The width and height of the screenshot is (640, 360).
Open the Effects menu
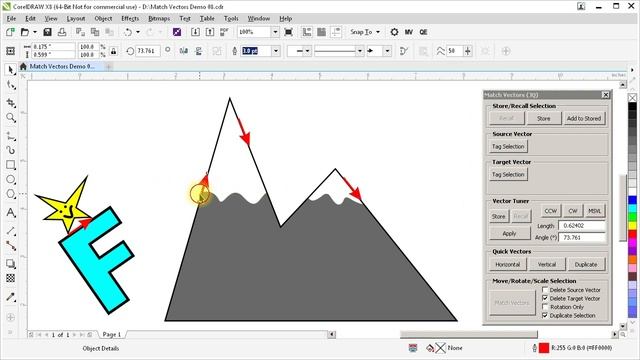click(130, 18)
